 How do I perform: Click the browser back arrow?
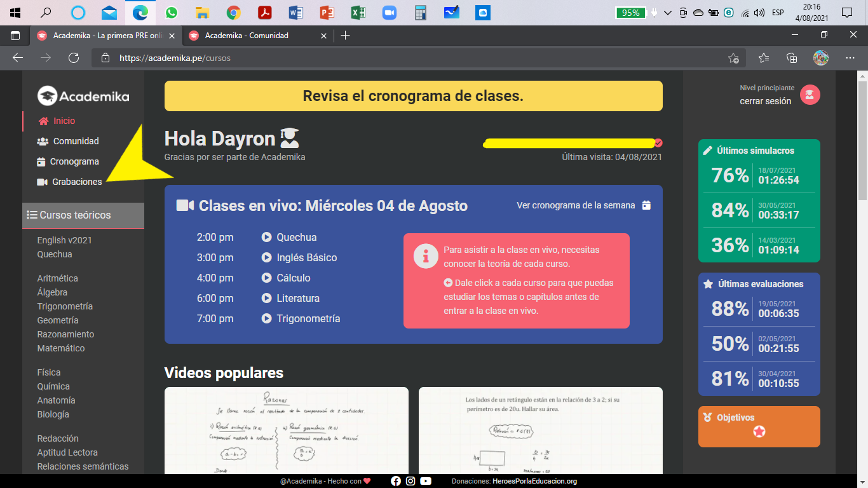18,58
